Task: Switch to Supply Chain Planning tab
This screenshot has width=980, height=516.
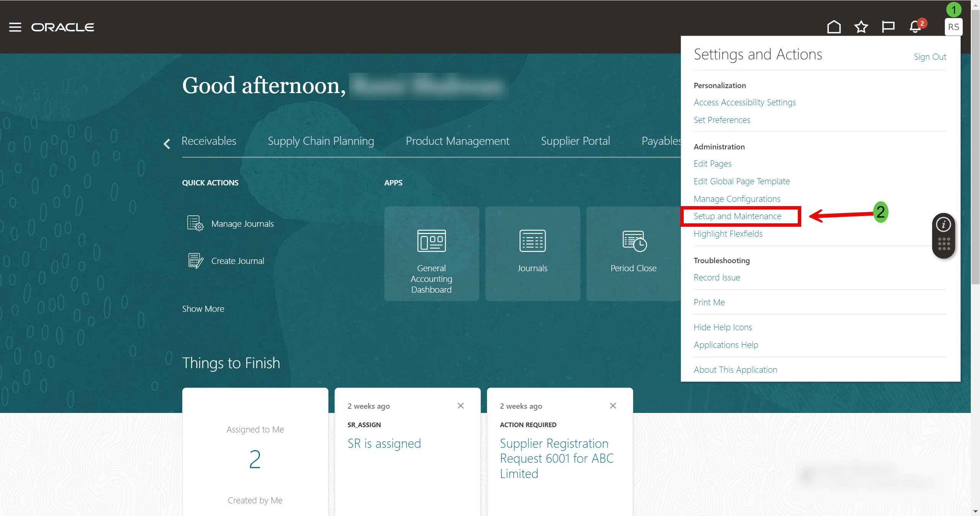Action: point(321,141)
